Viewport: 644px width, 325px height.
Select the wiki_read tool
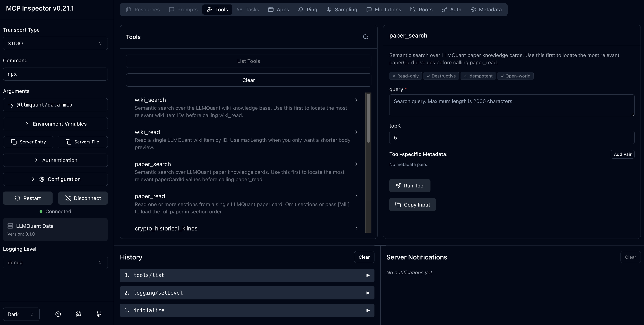click(x=246, y=139)
